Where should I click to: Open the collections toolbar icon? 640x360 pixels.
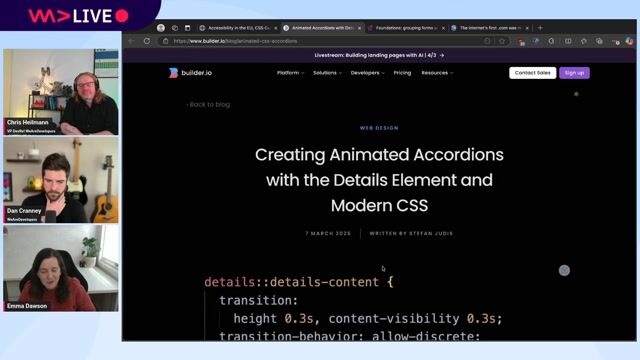coord(599,41)
